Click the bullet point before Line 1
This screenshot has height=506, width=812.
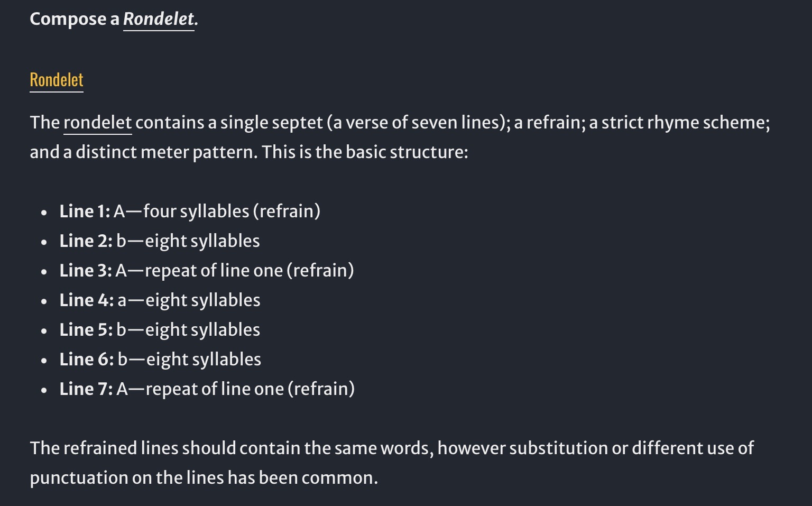(x=44, y=213)
